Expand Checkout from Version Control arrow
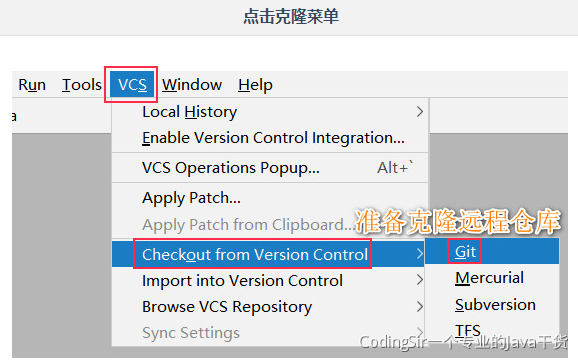 tap(419, 254)
